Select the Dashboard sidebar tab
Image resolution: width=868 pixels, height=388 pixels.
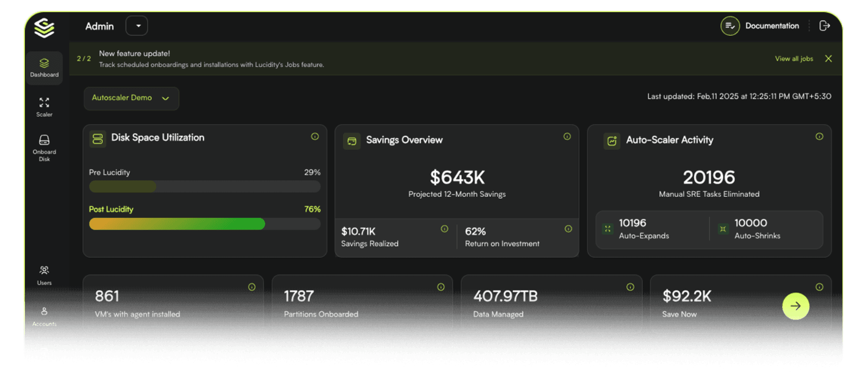point(44,68)
